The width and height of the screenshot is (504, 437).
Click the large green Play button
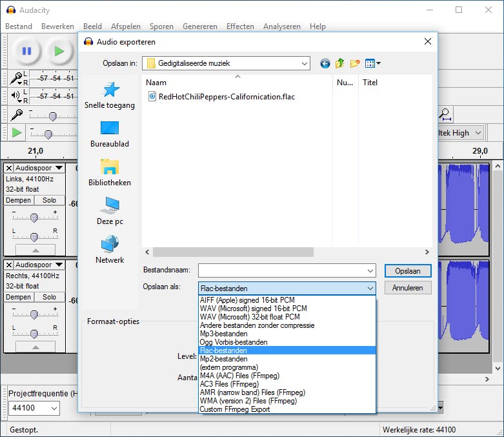coord(59,51)
